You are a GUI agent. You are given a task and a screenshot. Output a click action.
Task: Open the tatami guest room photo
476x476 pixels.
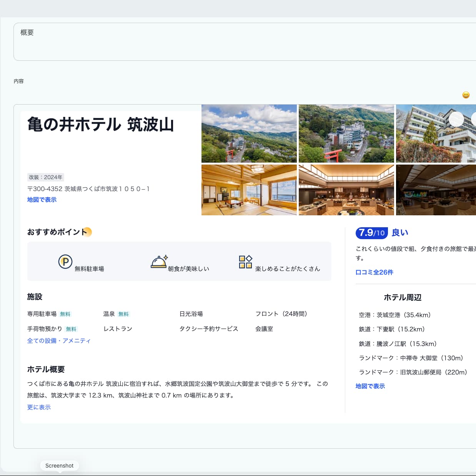pyautogui.click(x=249, y=190)
